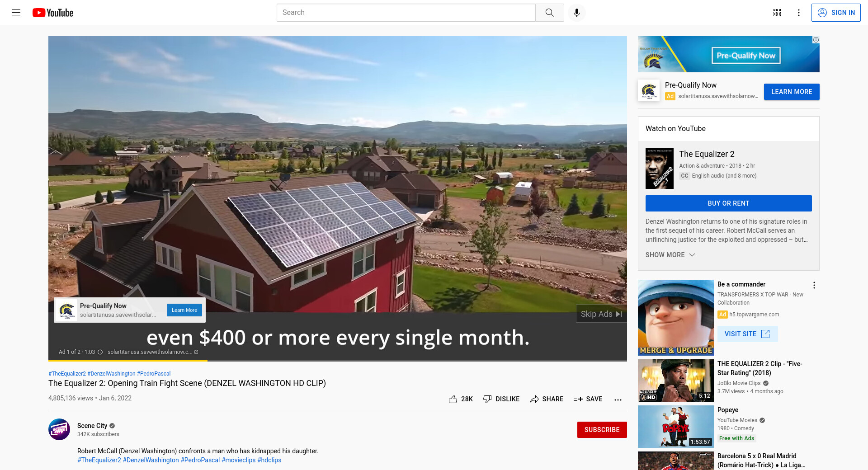
Task: Open Scene City channel avatar
Action: point(59,429)
